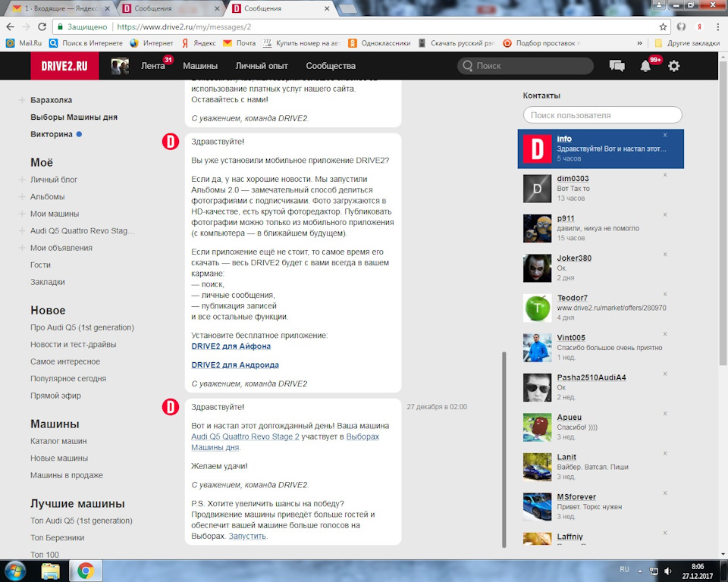Click the Поиск search field in header
The image size is (728, 582).
pos(526,66)
